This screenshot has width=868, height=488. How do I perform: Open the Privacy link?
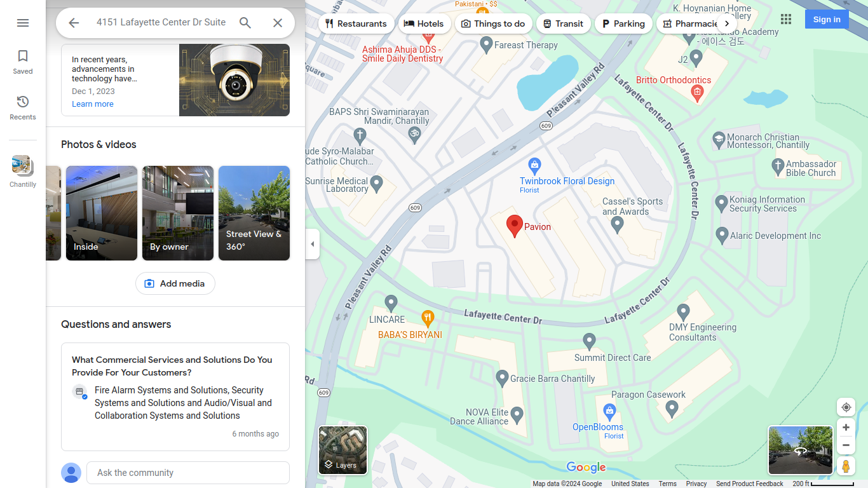pos(696,484)
